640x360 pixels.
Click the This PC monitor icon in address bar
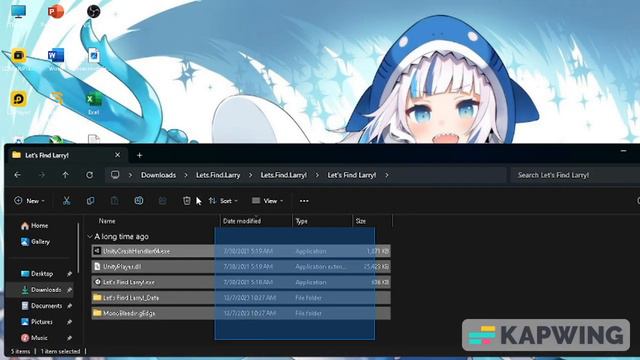(x=115, y=175)
